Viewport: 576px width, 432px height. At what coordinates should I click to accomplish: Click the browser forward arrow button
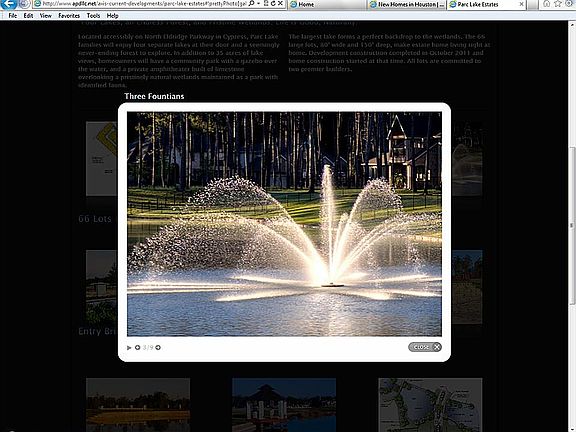pyautogui.click(x=24, y=4)
